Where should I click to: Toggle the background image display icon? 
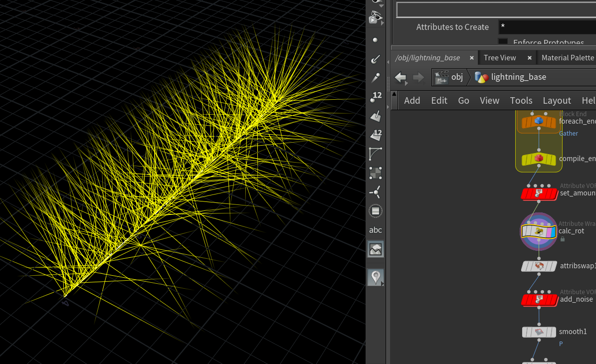pos(376,249)
